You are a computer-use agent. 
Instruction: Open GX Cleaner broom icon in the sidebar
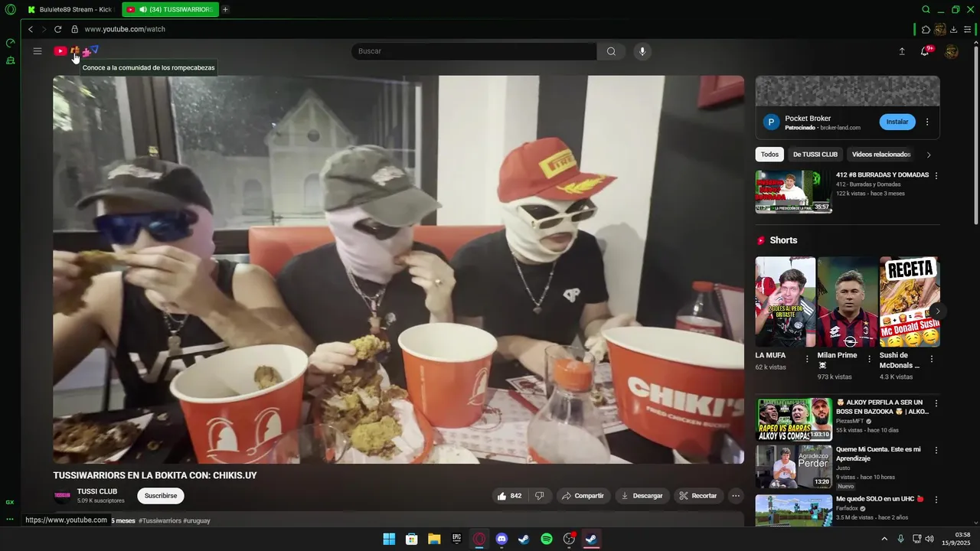pyautogui.click(x=10, y=60)
